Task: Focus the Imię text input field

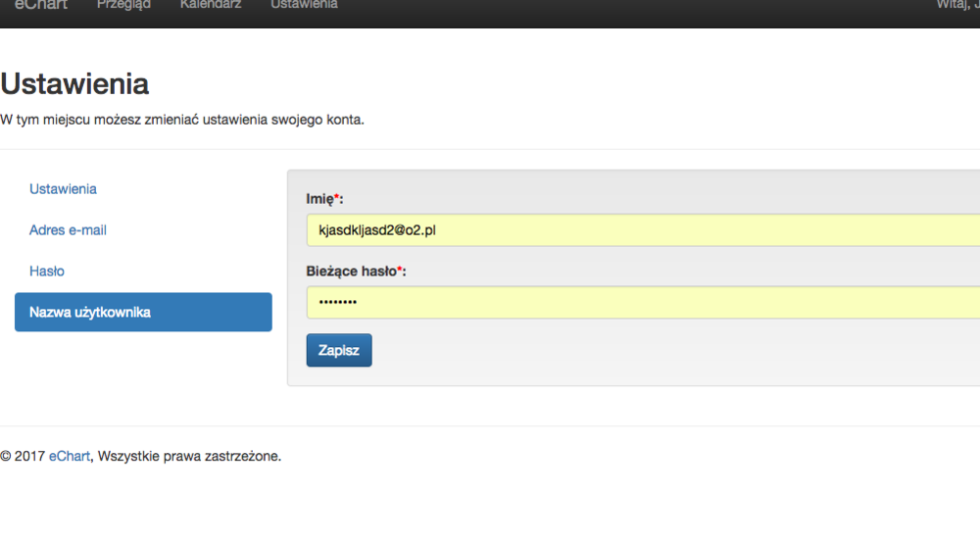Action: [642, 230]
